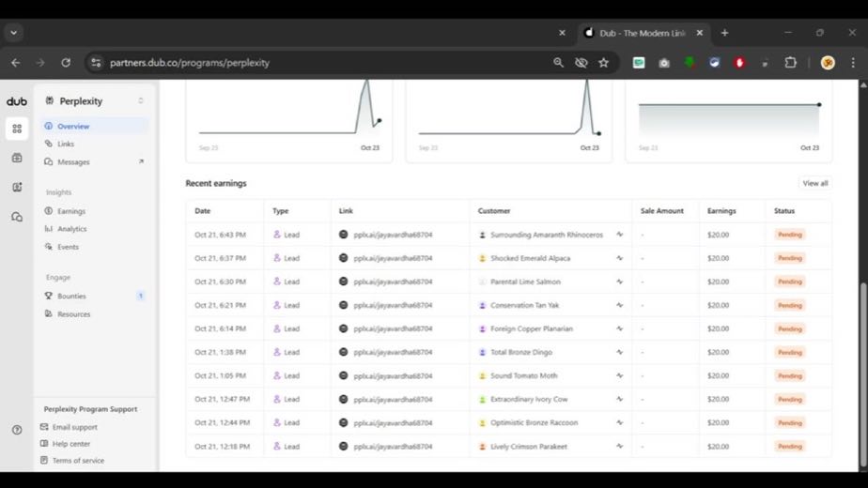Click activity icon for Total Bronze Dingo
This screenshot has width=868, height=488.
click(619, 352)
